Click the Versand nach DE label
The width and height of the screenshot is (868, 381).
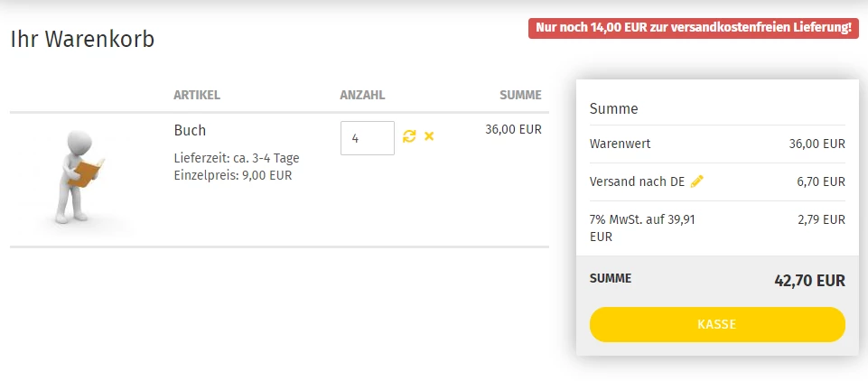point(637,182)
